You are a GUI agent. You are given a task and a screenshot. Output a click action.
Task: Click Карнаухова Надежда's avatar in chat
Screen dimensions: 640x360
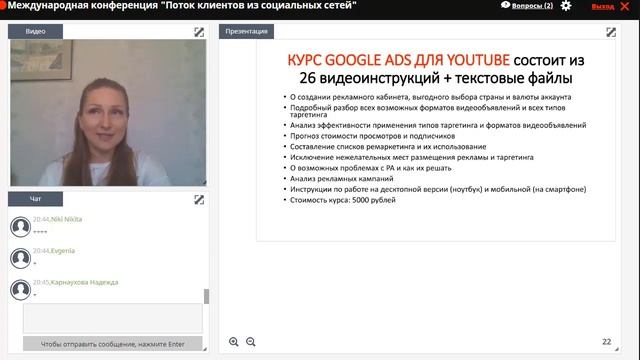tap(20, 289)
